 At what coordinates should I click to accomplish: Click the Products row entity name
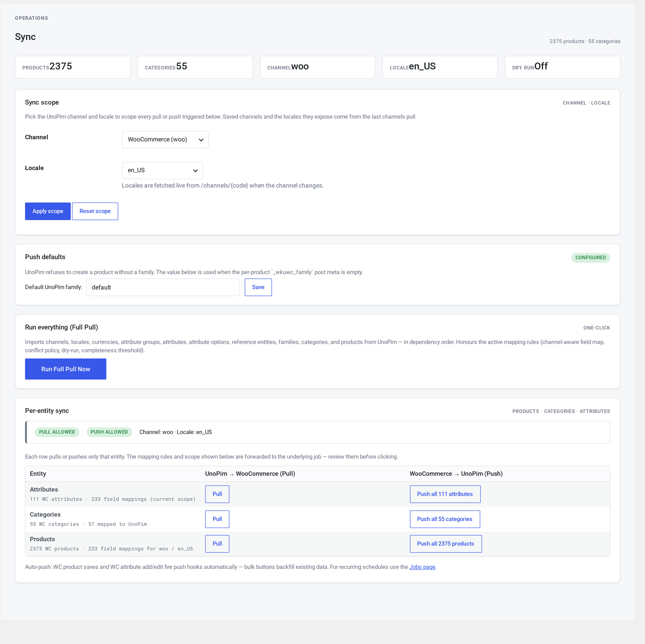point(42,539)
